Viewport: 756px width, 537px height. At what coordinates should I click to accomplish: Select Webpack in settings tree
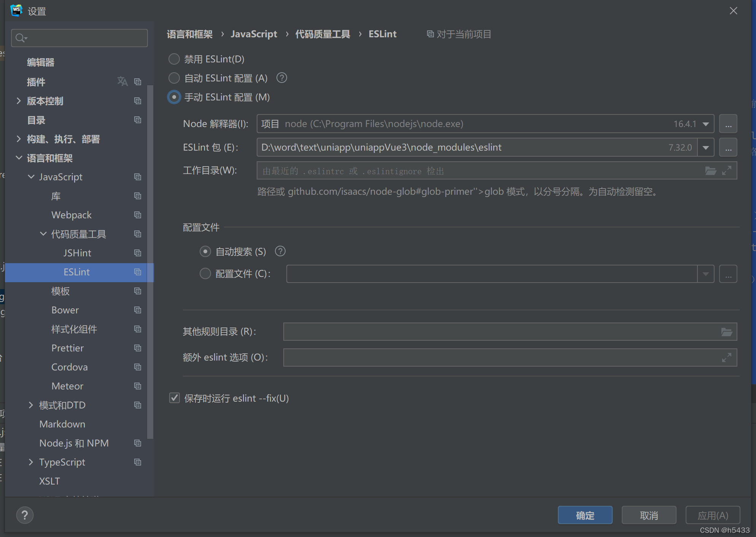pos(71,215)
